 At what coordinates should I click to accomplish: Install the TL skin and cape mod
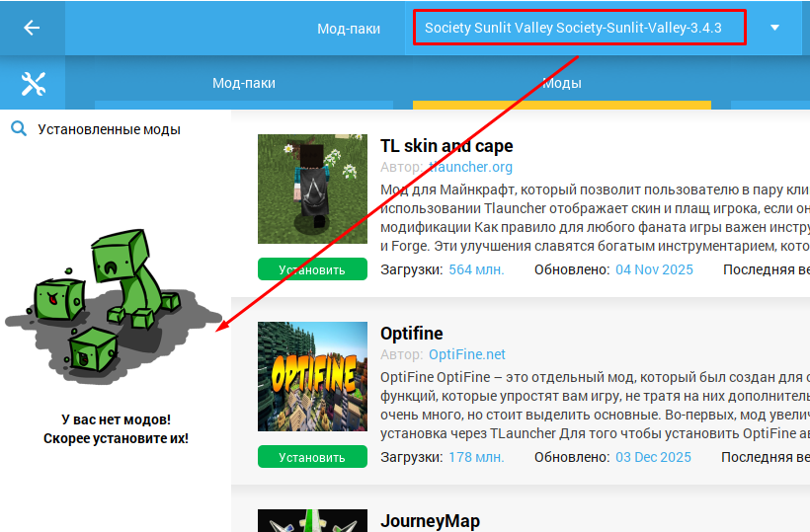tap(312, 269)
